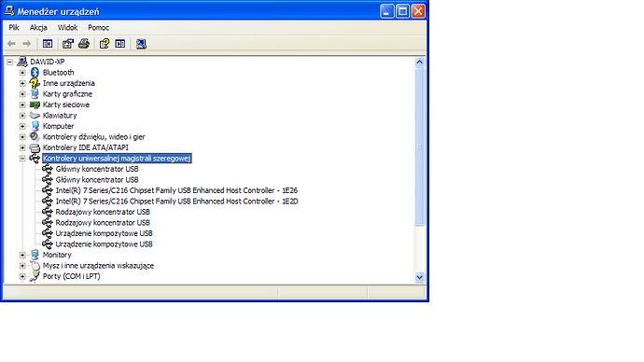
Task: Click the Inne urządzenia yellow question icon
Action: pyautogui.click(x=35, y=83)
